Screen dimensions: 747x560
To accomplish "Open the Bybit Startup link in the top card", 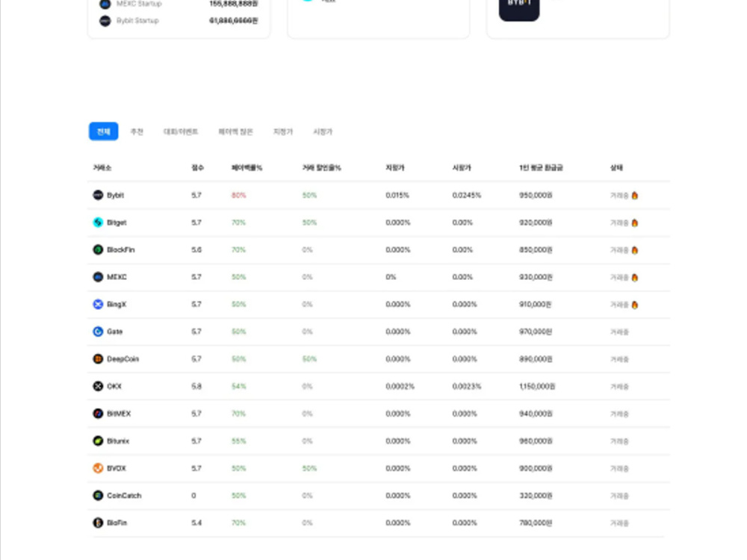I will pos(137,21).
